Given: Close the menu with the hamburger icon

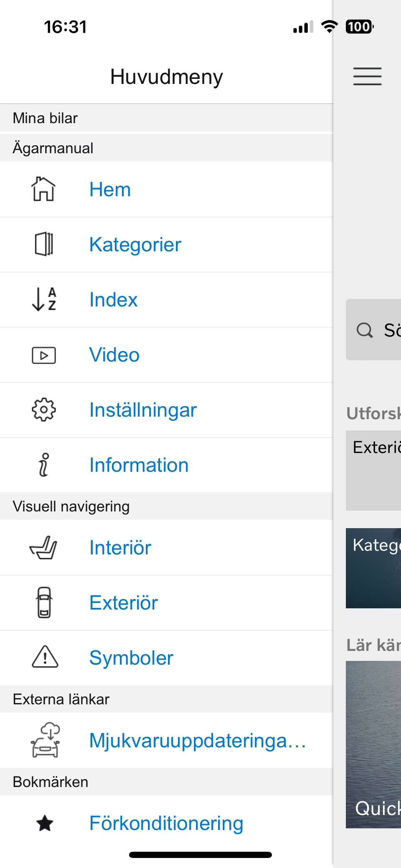Looking at the screenshot, I should (x=367, y=76).
